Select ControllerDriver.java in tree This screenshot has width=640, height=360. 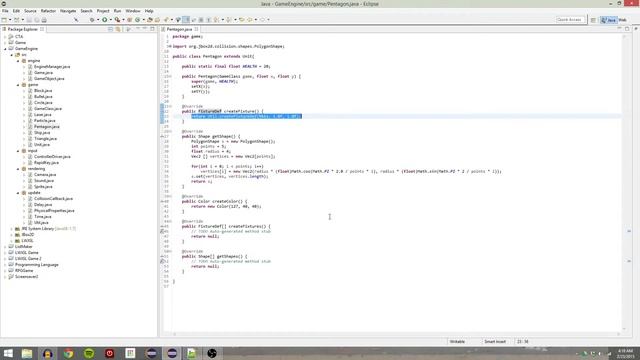(x=52, y=157)
